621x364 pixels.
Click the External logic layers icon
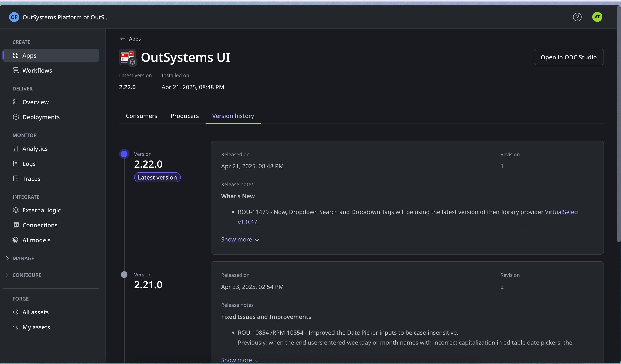16,210
